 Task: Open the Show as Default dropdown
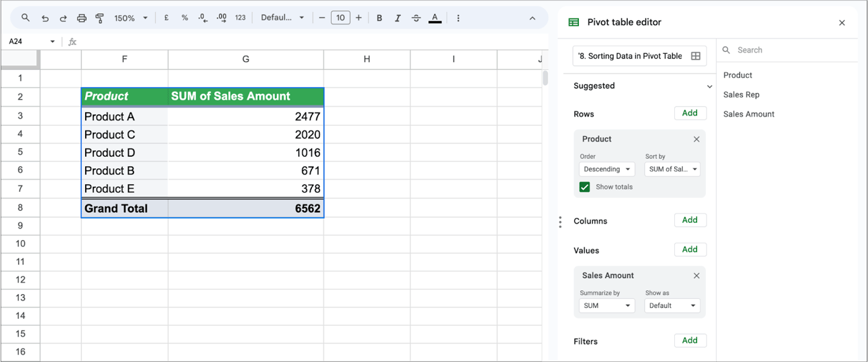[672, 305]
